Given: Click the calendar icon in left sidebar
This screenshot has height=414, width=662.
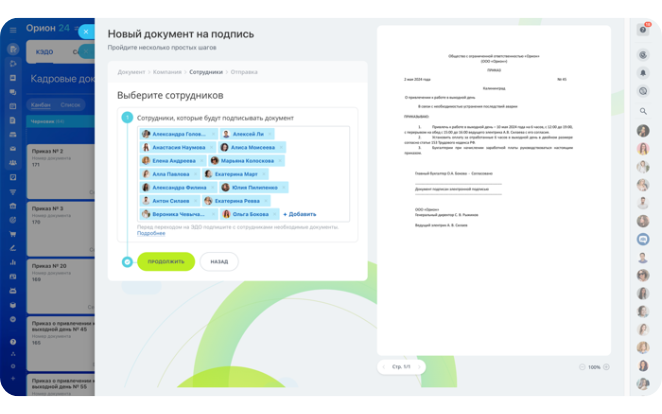Looking at the screenshot, I should pyautogui.click(x=13, y=106).
